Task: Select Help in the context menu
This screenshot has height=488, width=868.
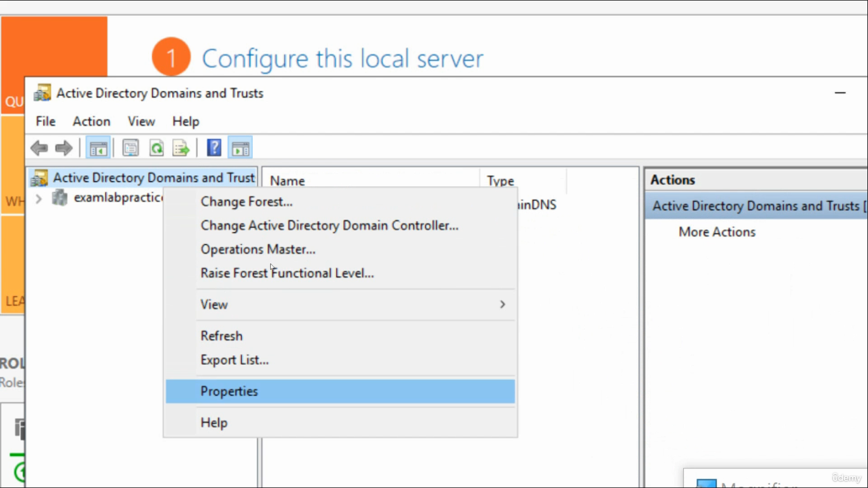Action: point(341,423)
